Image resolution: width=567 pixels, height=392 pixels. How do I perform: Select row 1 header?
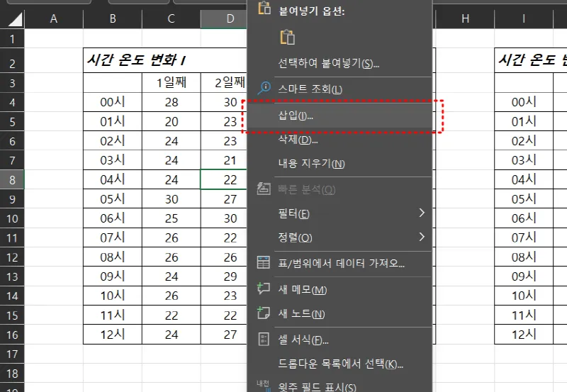tap(12, 38)
